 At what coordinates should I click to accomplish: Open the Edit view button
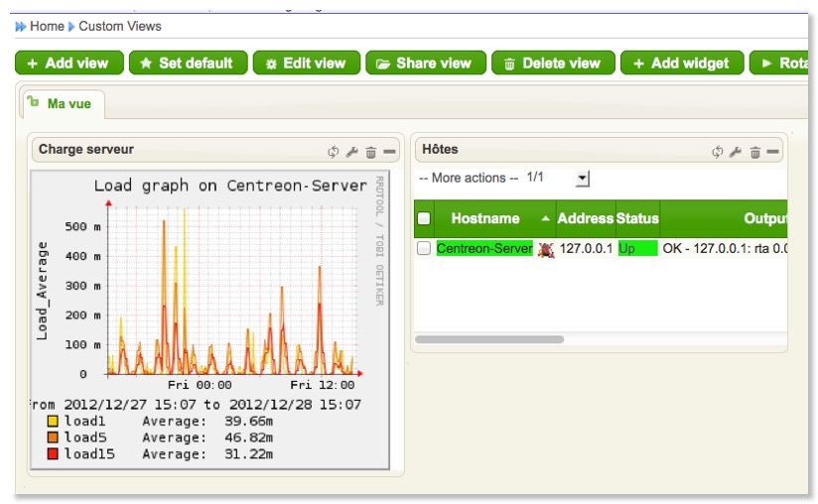click(307, 63)
